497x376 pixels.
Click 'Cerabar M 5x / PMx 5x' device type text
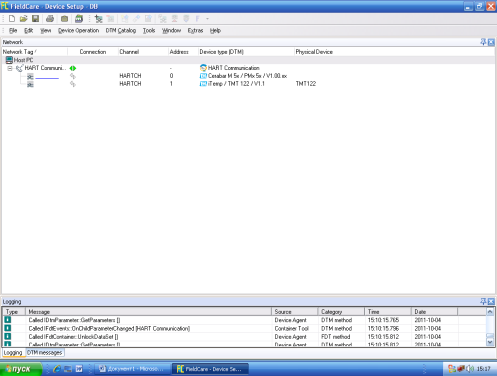[x=247, y=76]
